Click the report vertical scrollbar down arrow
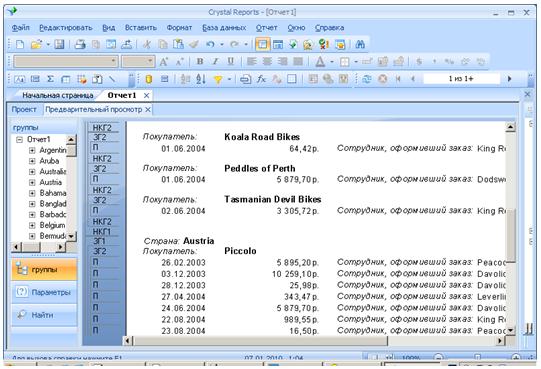Screen dimensions: 541x369 pyautogui.click(x=510, y=330)
